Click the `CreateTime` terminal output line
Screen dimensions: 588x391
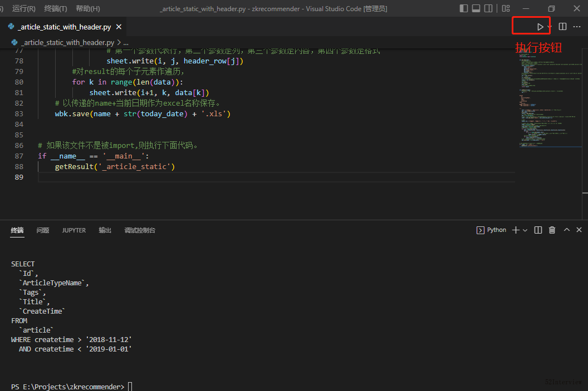pos(42,311)
